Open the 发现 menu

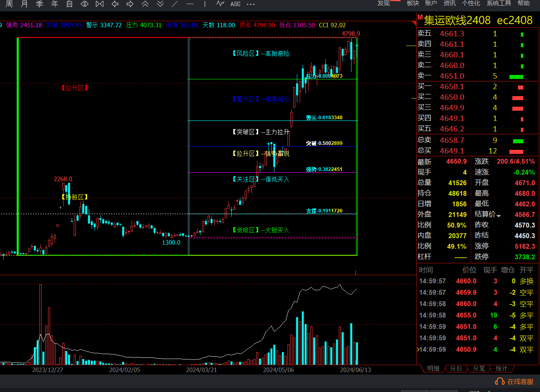(384, 3)
